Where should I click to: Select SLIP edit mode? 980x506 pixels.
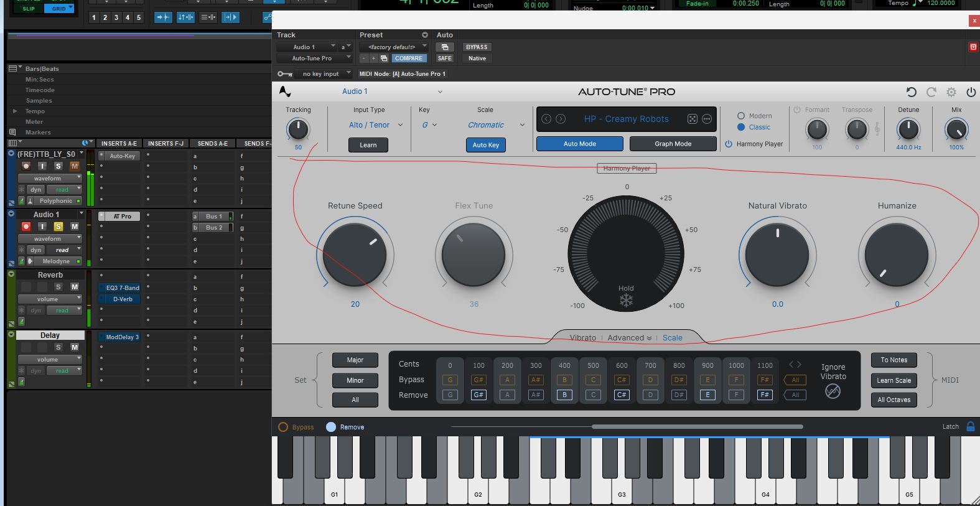point(29,9)
